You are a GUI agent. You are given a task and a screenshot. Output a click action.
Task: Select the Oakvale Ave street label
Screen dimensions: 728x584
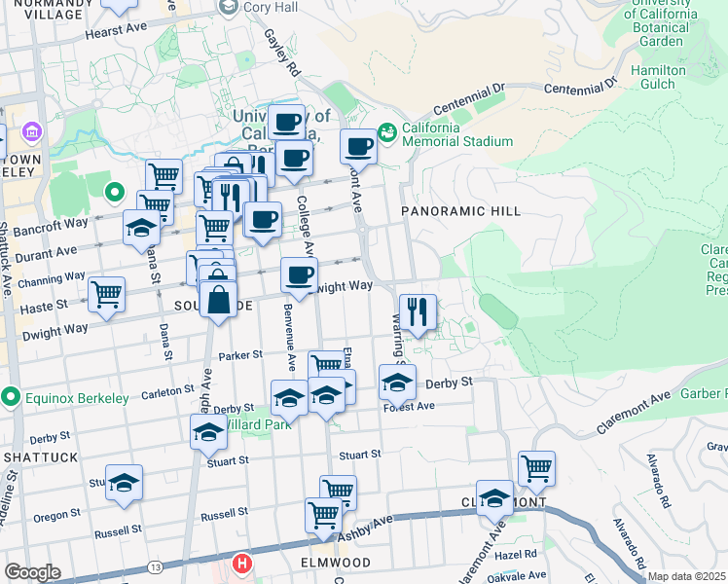516,577
